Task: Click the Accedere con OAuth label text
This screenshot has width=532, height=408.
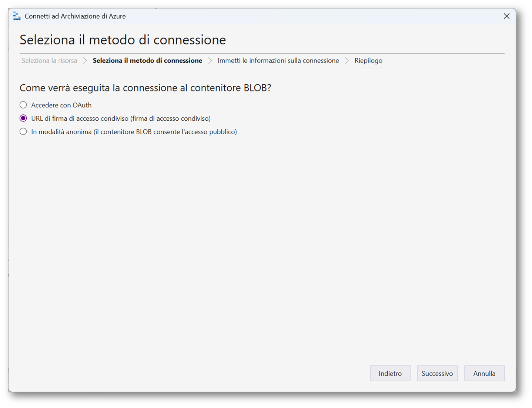Action: click(x=61, y=105)
